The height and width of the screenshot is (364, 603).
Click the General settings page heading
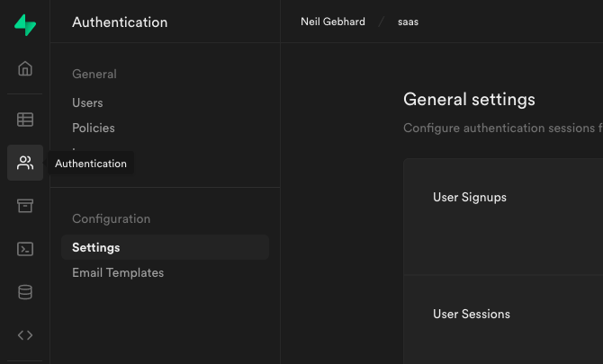pyautogui.click(x=469, y=100)
